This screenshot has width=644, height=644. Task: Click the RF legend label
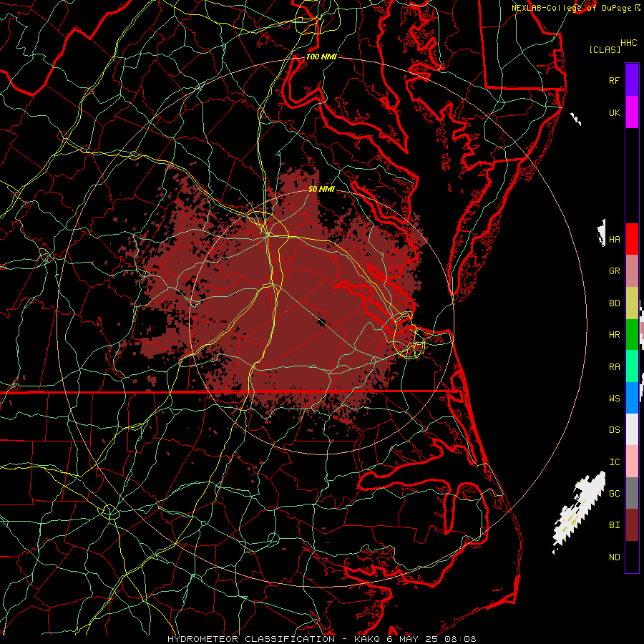[x=614, y=80]
